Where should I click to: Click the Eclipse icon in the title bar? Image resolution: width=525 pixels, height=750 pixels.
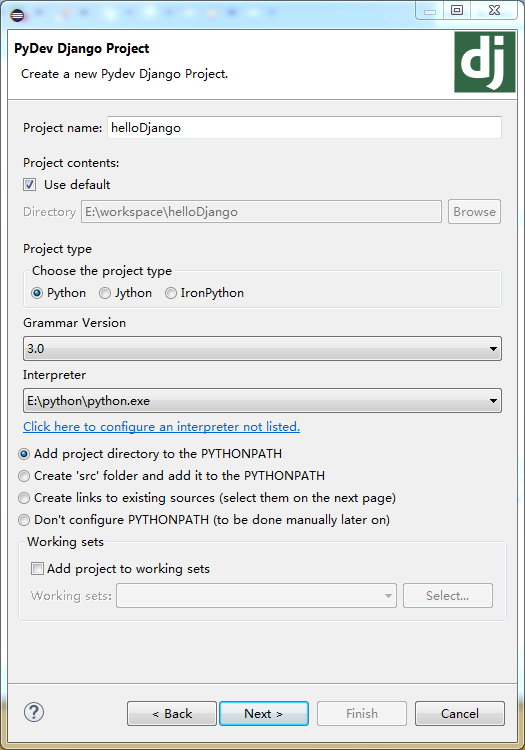(17, 15)
